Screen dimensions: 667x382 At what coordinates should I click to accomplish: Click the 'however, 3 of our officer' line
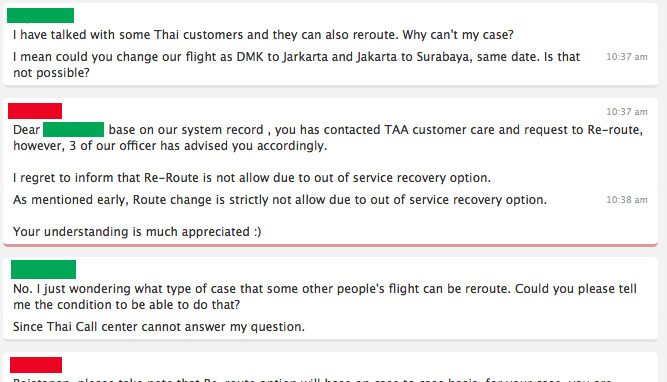[170, 145]
